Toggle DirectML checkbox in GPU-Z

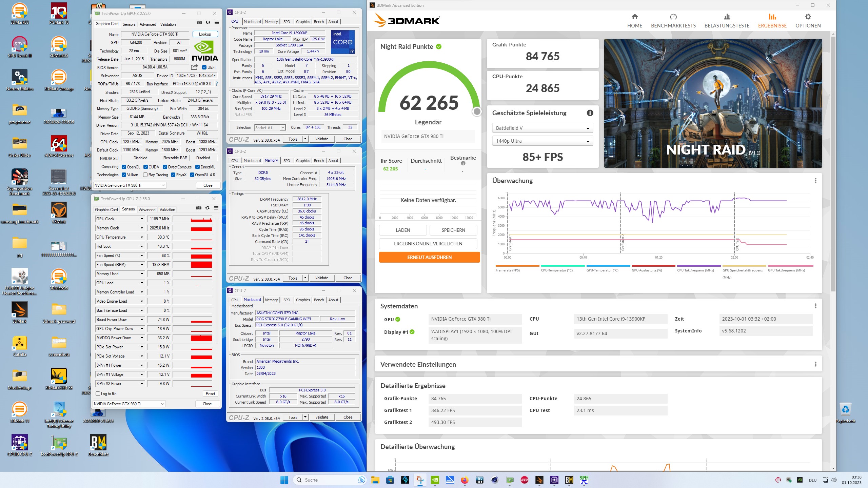(197, 167)
